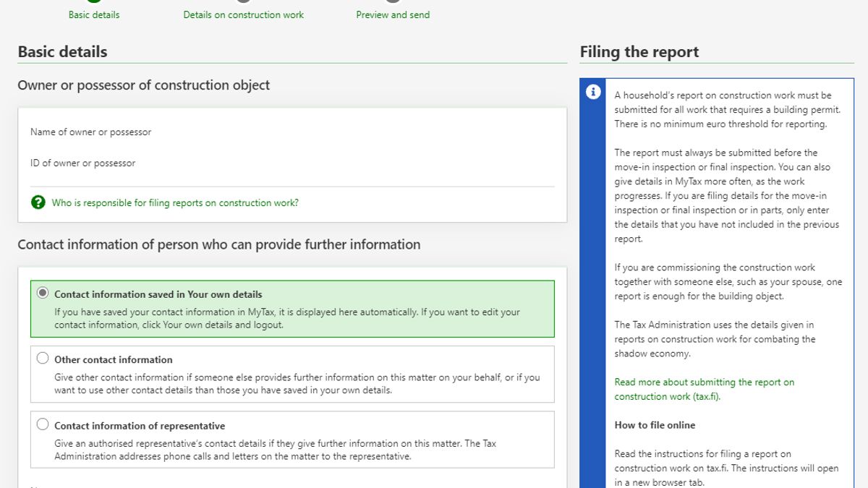The height and width of the screenshot is (488, 868).
Task: Click the 'Filing the report' heading
Action: point(639,52)
